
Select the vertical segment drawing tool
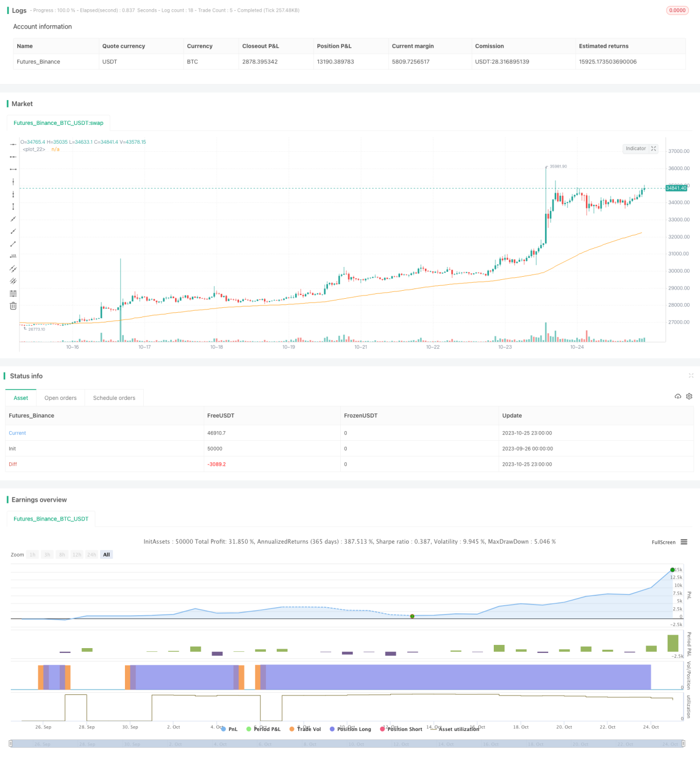(x=13, y=207)
